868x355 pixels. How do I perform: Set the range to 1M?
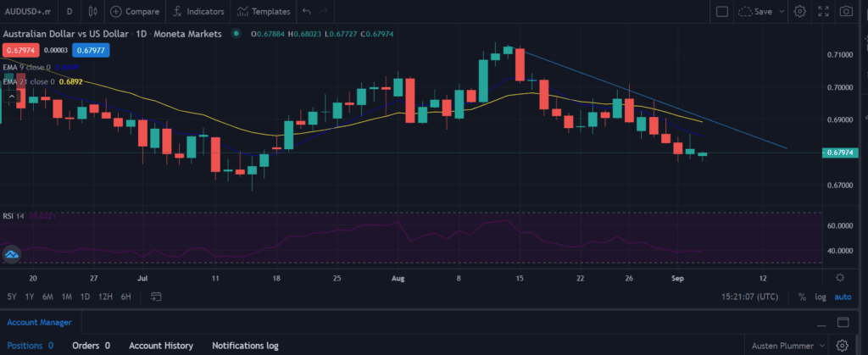[67, 297]
